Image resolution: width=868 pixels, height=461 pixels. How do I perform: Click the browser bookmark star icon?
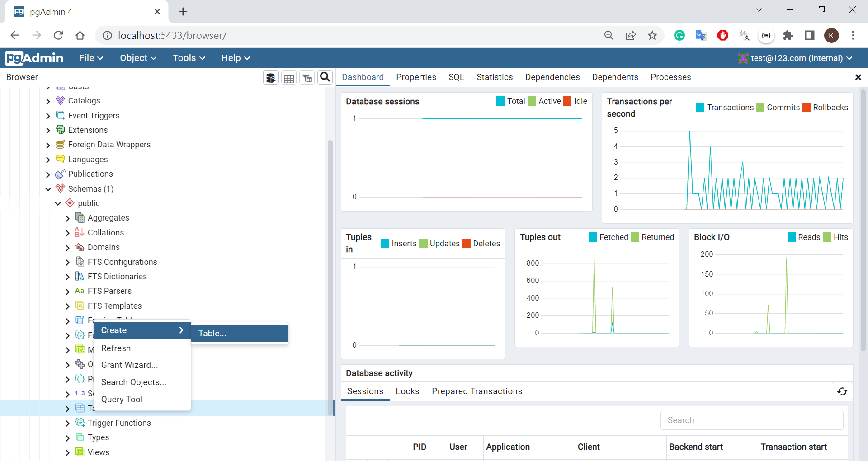652,35
